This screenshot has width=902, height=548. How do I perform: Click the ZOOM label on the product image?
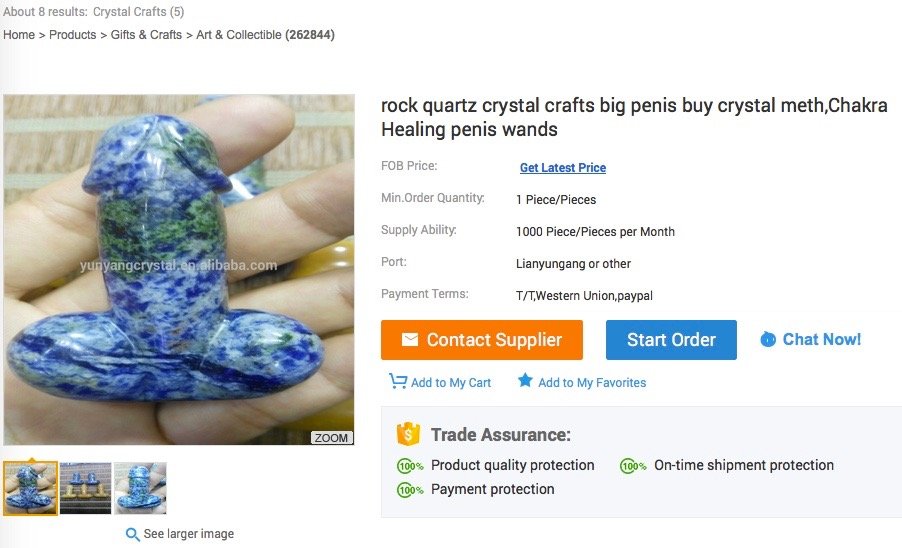pyautogui.click(x=331, y=438)
